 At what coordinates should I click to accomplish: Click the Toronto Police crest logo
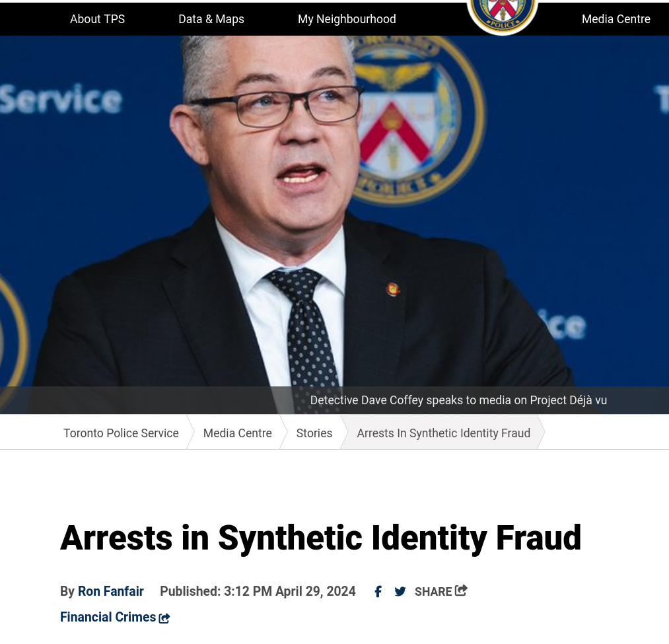tap(502, 17)
